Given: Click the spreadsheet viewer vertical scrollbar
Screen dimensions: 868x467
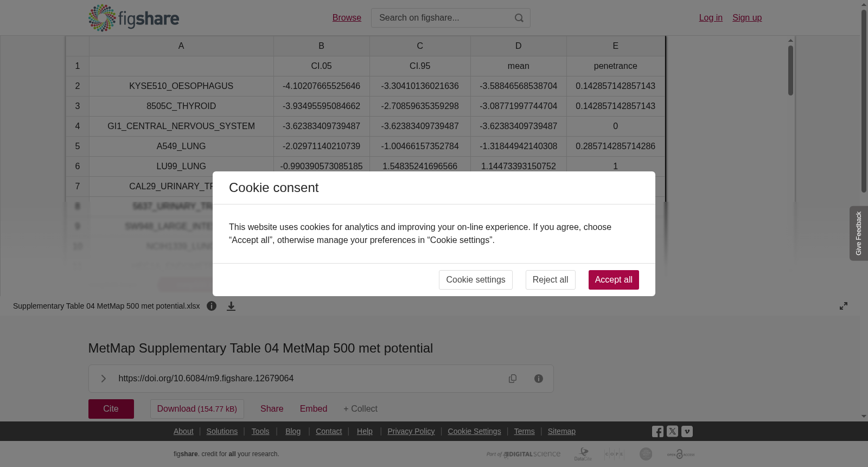Looking at the screenshot, I should (791, 71).
